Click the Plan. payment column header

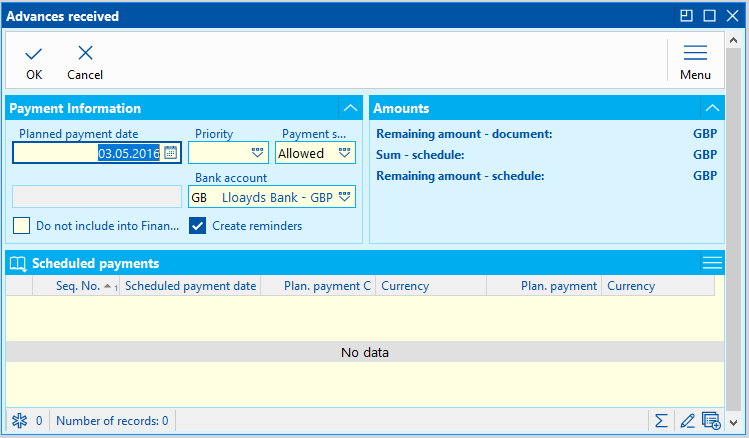point(544,286)
